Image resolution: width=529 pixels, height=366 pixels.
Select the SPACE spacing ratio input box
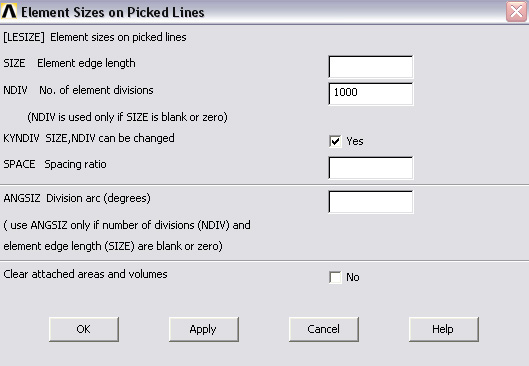[370, 168]
